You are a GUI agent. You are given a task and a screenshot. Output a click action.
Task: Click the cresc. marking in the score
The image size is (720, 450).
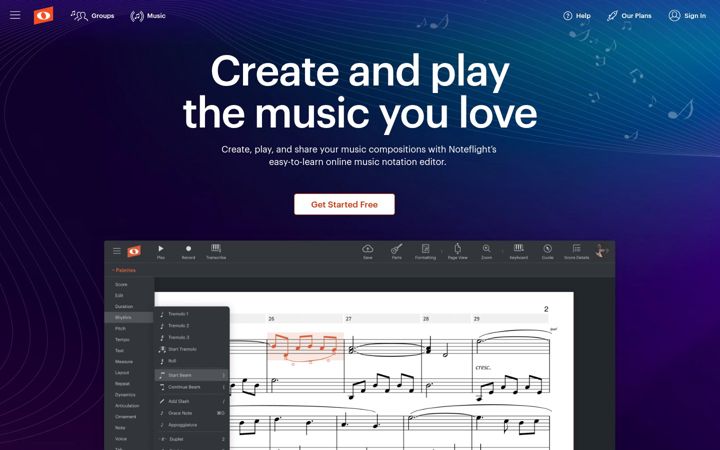pyautogui.click(x=483, y=368)
